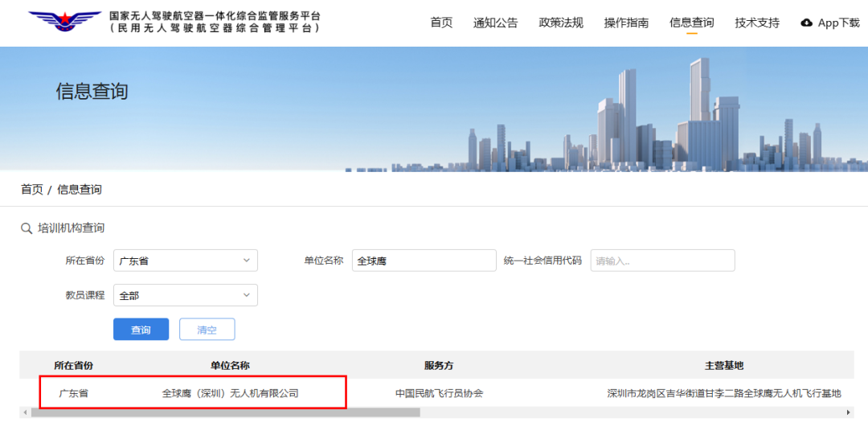This screenshot has height=435, width=868.
Task: Click the 单位名称 input containing 全球鹰
Action: (x=424, y=261)
